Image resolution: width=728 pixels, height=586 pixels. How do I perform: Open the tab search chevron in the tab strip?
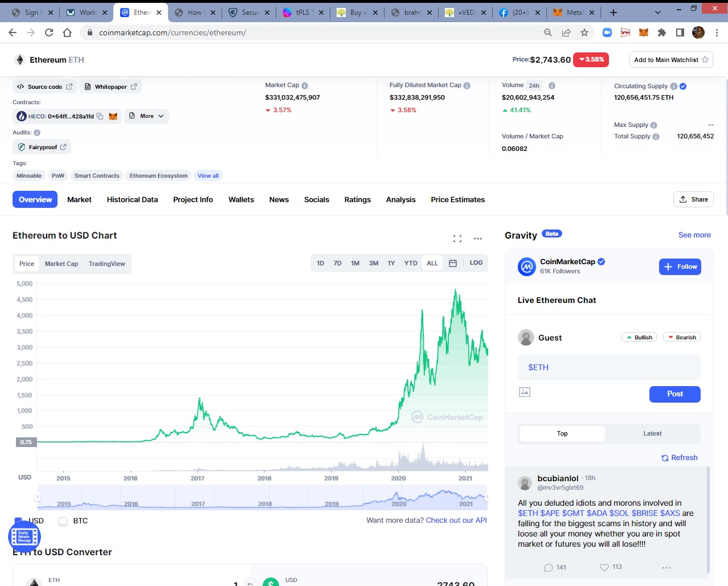(x=658, y=13)
